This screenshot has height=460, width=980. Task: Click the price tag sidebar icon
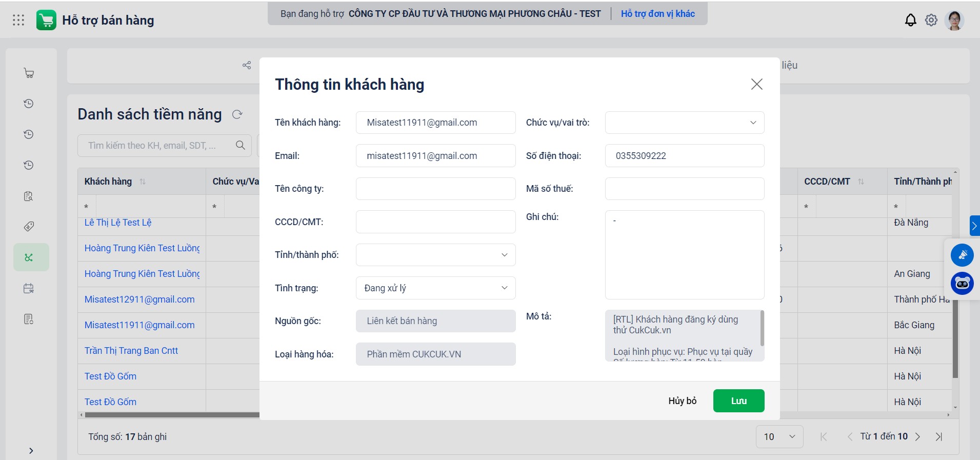(29, 226)
